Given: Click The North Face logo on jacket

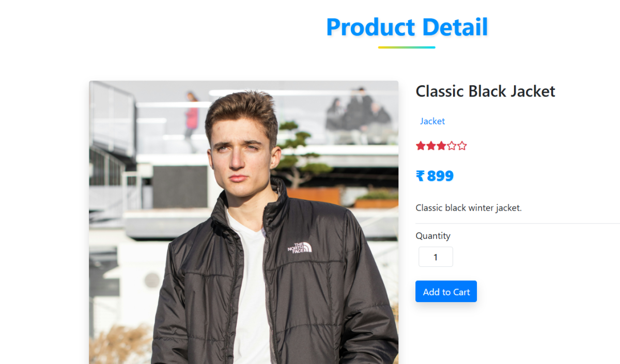Looking at the screenshot, I should point(300,247).
